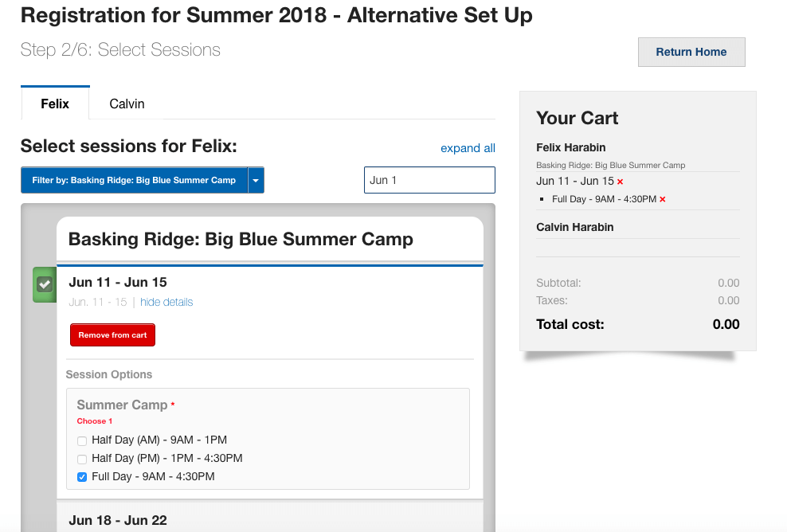Click the red Remove from cart button

112,335
